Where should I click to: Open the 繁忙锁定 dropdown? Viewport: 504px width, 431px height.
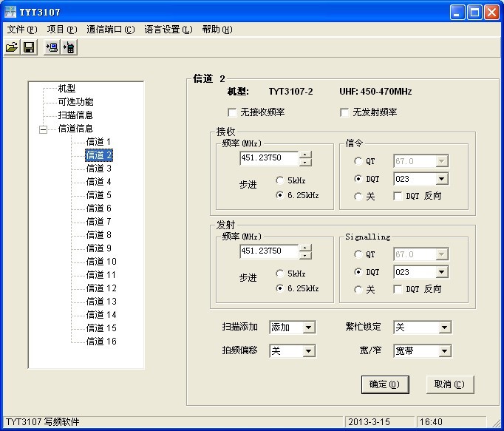(445, 328)
